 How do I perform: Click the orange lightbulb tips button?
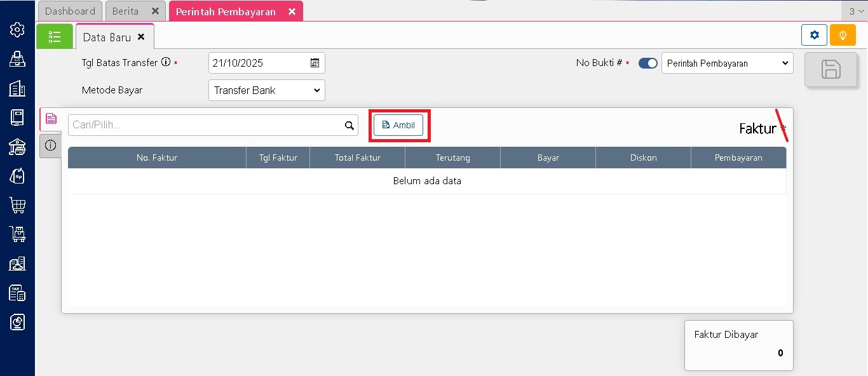coord(843,35)
